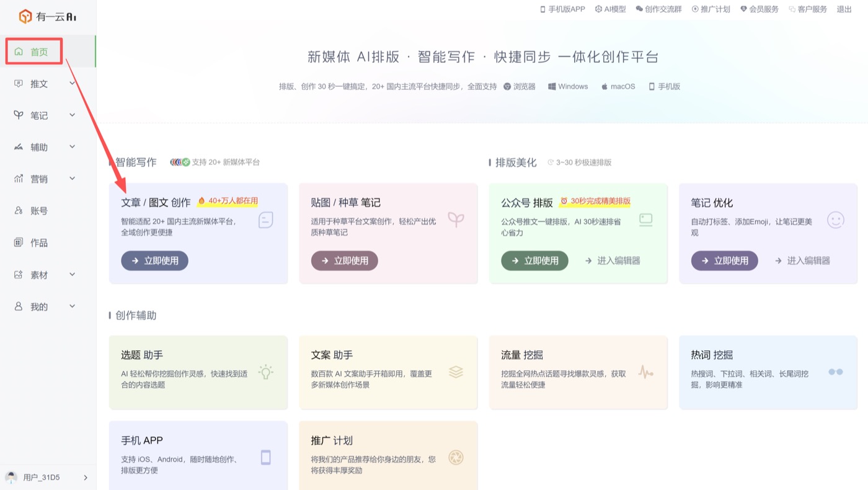The width and height of the screenshot is (868, 490).
Task: Click the 素材 image icon in sidebar
Action: (19, 275)
